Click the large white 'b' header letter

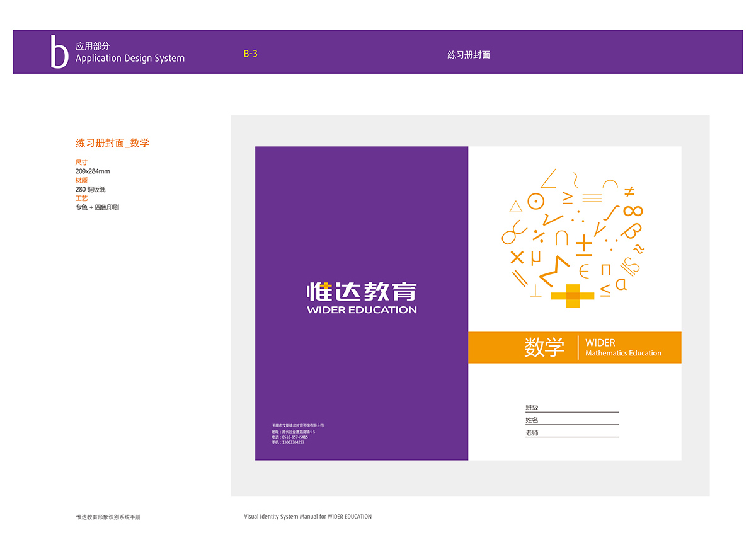59,52
